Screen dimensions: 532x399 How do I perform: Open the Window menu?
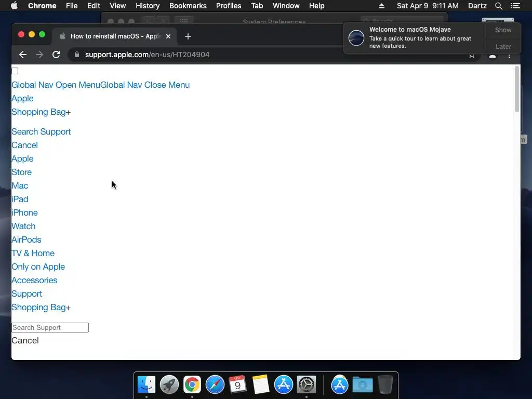286,6
